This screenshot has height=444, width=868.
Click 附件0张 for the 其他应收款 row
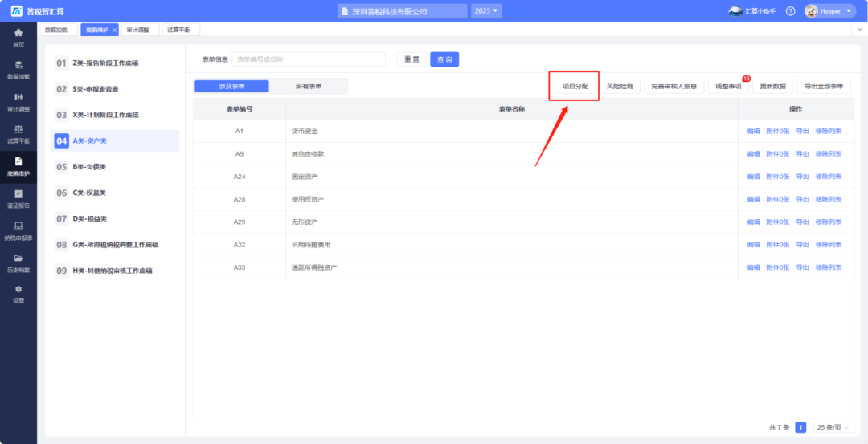pos(778,153)
